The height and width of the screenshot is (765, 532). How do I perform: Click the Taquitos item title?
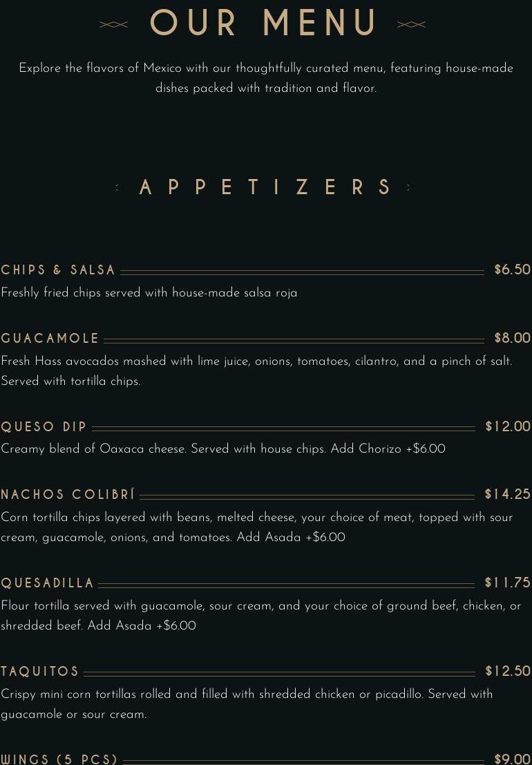[x=40, y=671]
